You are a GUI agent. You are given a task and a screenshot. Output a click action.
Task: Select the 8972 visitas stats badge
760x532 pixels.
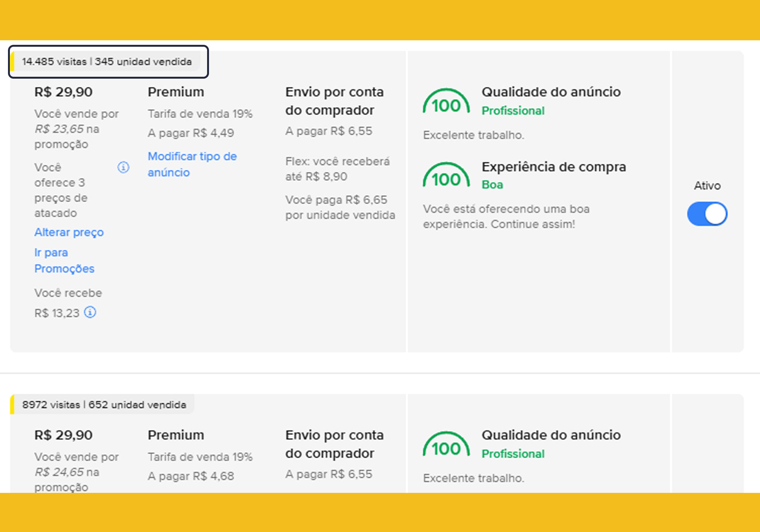[x=104, y=405]
